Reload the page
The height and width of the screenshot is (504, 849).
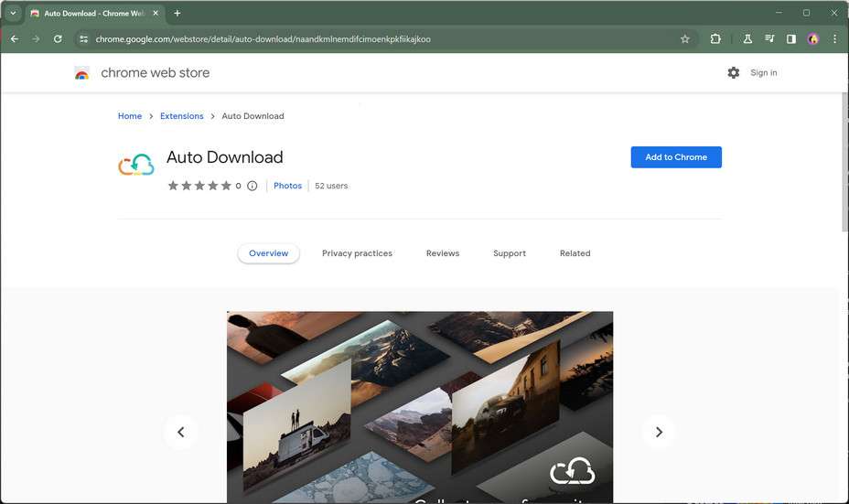[x=58, y=39]
